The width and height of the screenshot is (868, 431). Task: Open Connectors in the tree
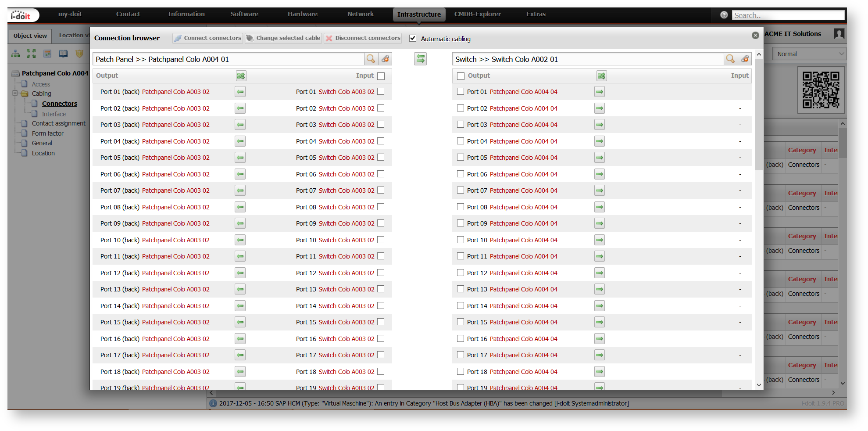coord(60,104)
